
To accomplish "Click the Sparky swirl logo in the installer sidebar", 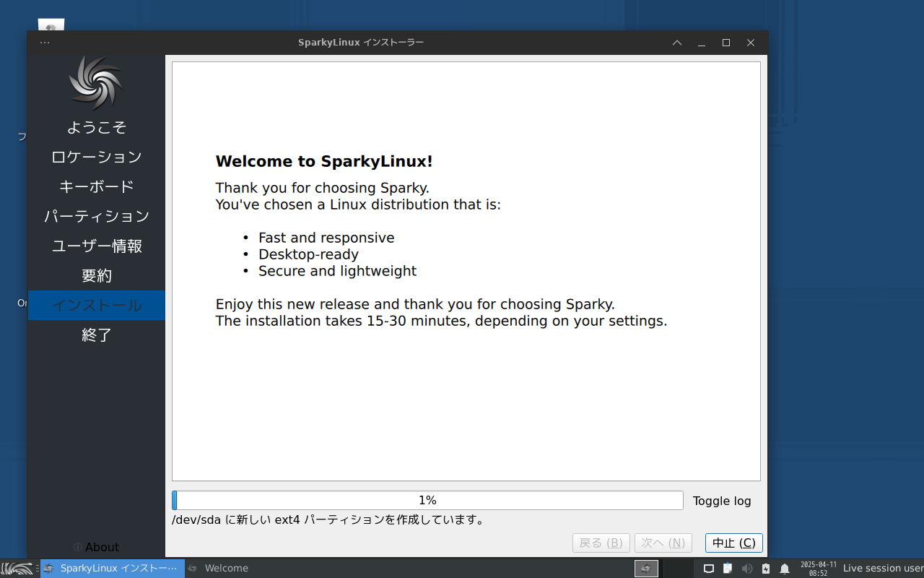I will pyautogui.click(x=97, y=82).
